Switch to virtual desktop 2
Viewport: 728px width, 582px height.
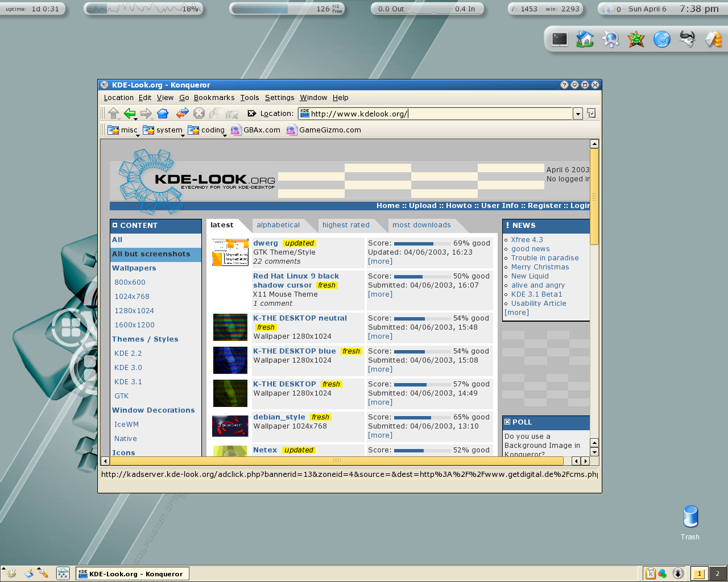[x=717, y=573]
